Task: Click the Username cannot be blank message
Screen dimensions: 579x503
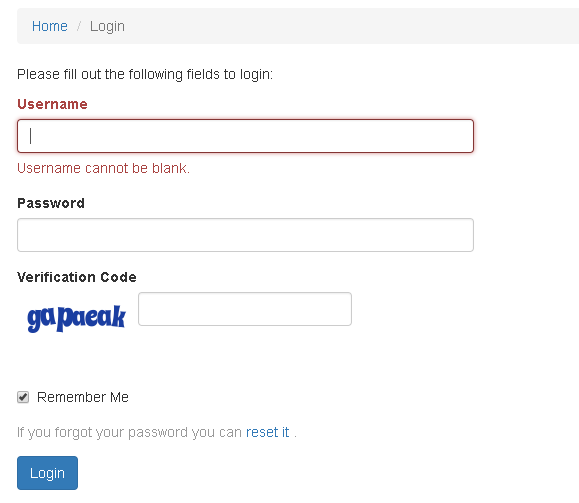Action: click(x=103, y=168)
